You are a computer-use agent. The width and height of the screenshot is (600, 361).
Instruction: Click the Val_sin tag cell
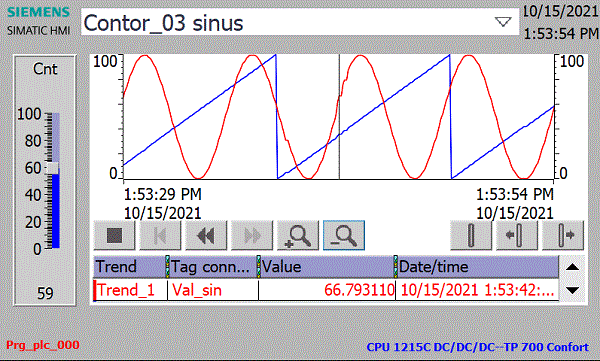(213, 290)
